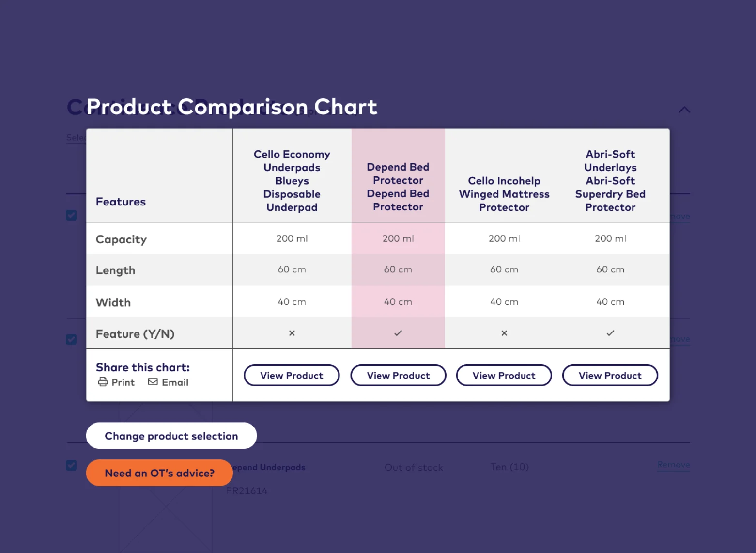View product for Abri-Soft Superdry Bed Protector

click(610, 376)
